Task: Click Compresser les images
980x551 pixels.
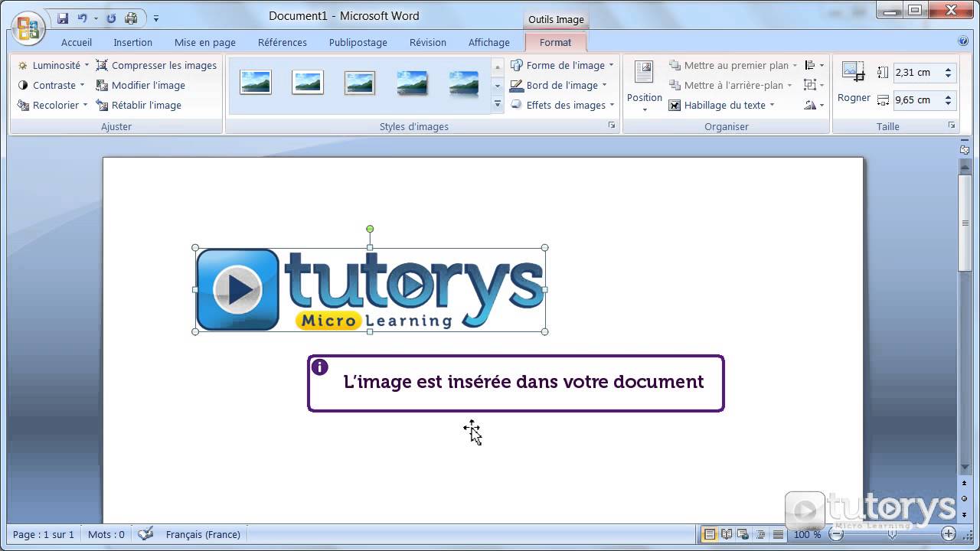Action: (156, 66)
